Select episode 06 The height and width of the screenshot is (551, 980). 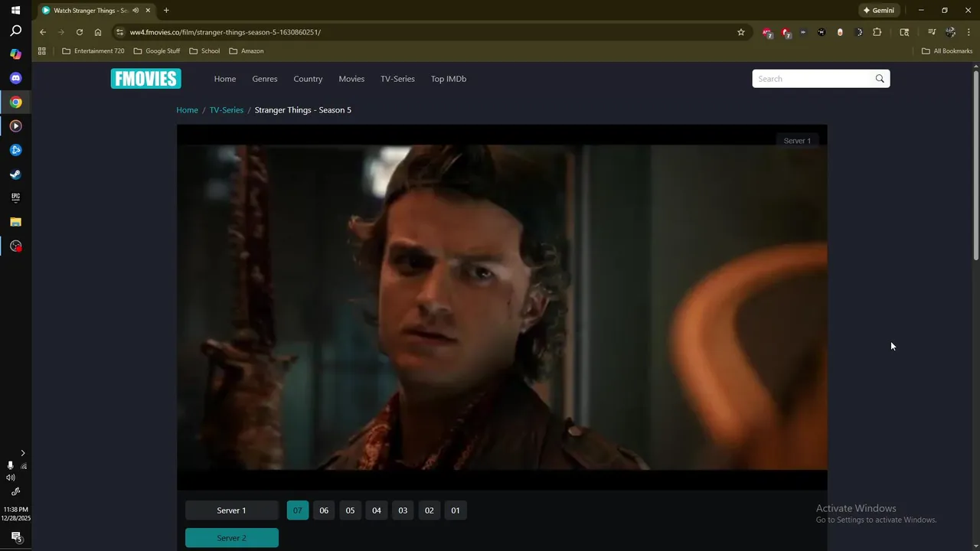[324, 510]
